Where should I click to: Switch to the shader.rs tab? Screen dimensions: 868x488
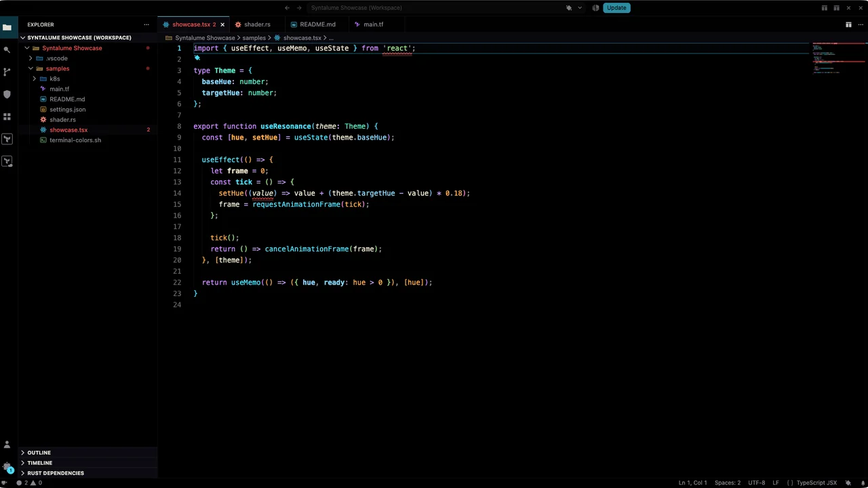pyautogui.click(x=257, y=24)
